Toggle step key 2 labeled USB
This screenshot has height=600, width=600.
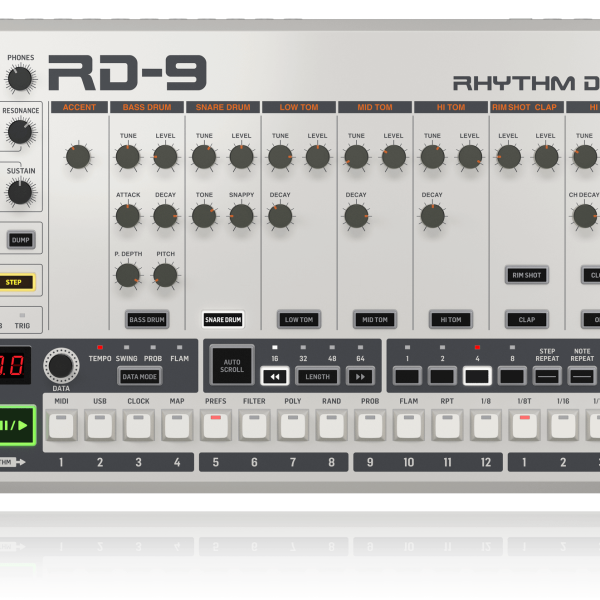click(100, 426)
